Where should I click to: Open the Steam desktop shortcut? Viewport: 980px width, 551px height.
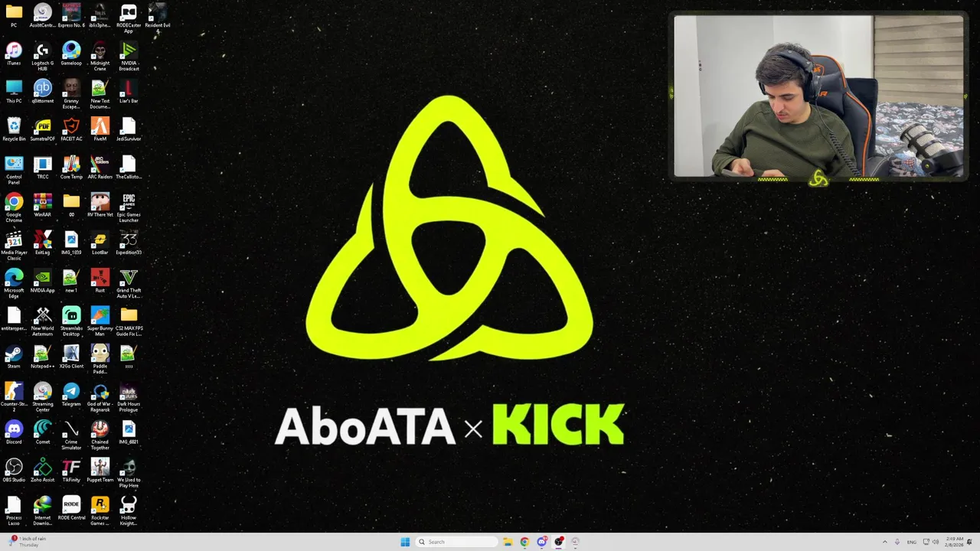point(14,357)
